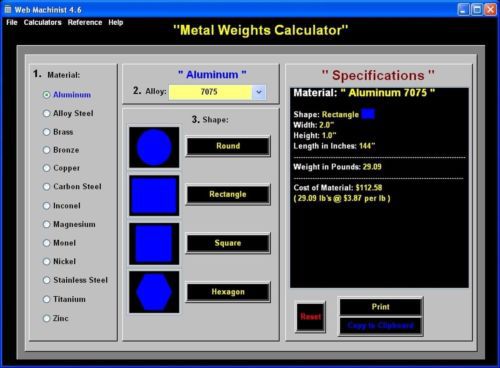
Task: Click the blue Rectangle shape image
Action: 154,196
